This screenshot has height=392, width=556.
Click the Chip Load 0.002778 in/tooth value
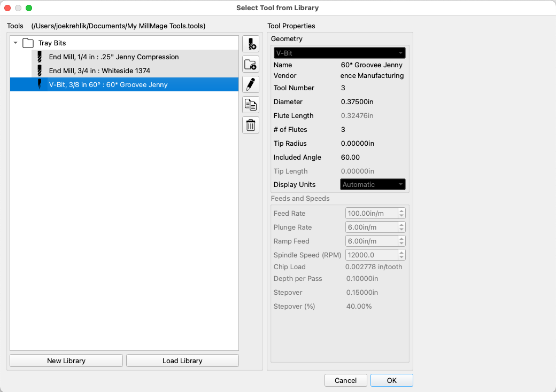point(374,266)
